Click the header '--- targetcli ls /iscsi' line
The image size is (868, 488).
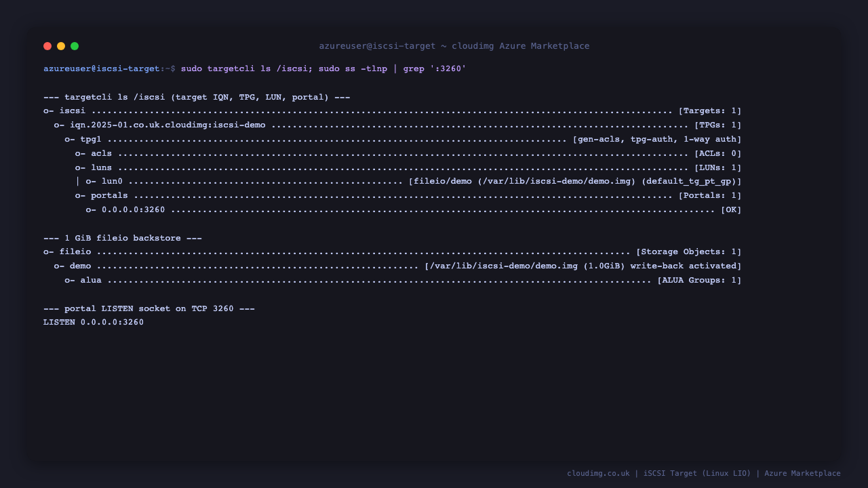tap(197, 97)
